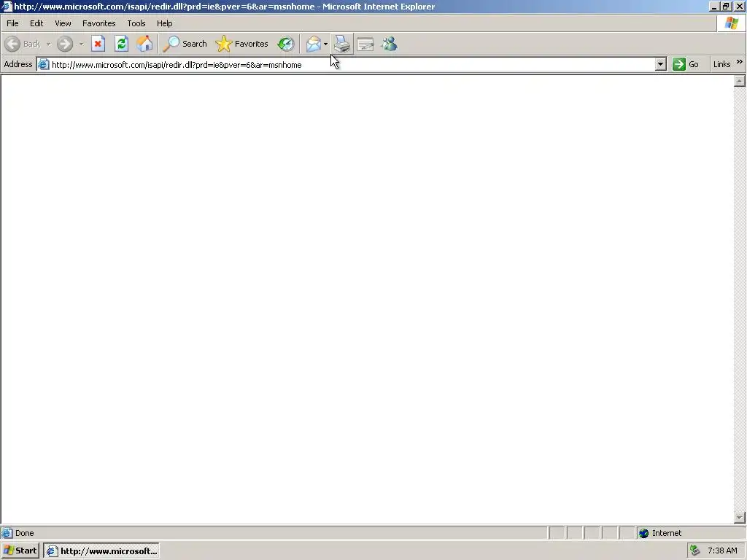
Task: Click the Internet zone globe icon
Action: [643, 533]
